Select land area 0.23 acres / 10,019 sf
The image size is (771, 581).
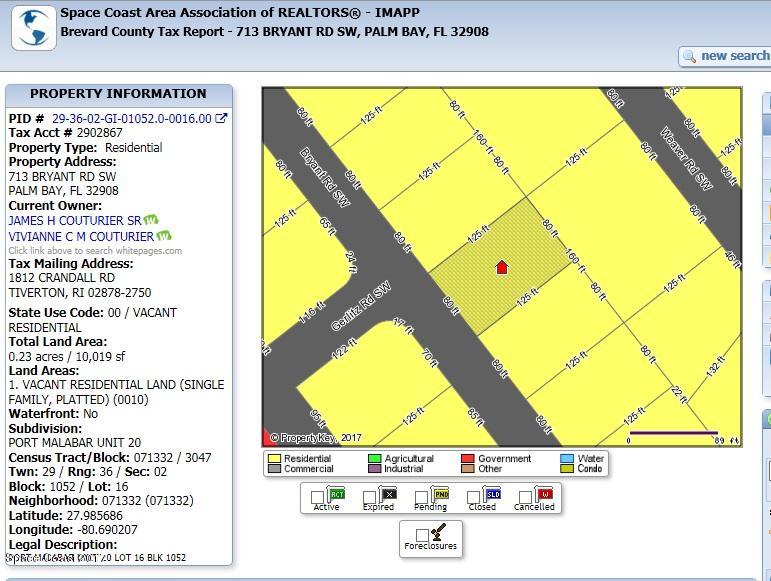coord(67,357)
